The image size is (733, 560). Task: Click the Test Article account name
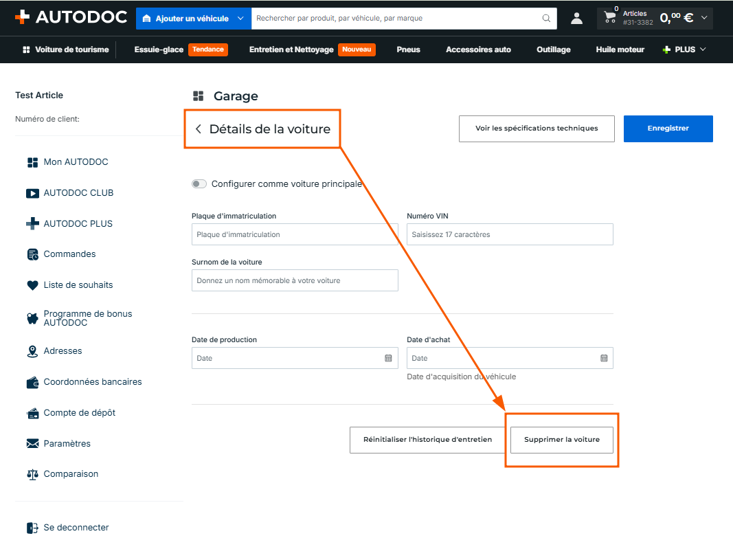point(39,96)
